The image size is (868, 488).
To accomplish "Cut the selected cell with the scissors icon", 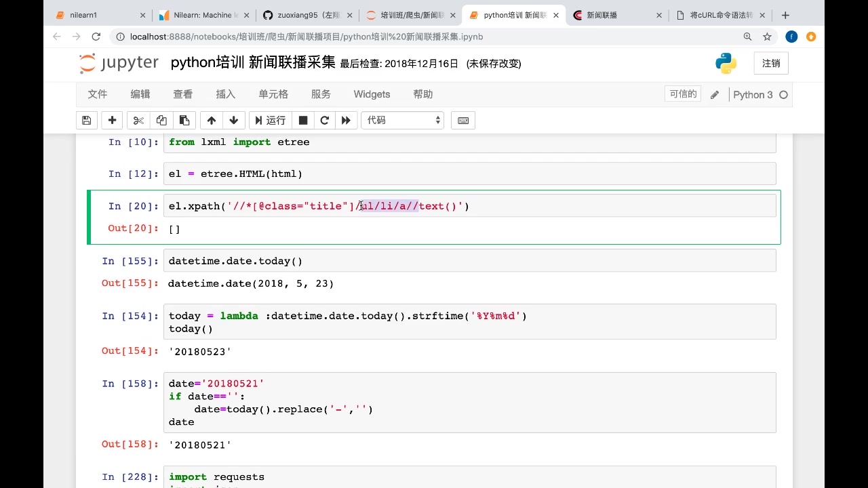I will coord(138,121).
